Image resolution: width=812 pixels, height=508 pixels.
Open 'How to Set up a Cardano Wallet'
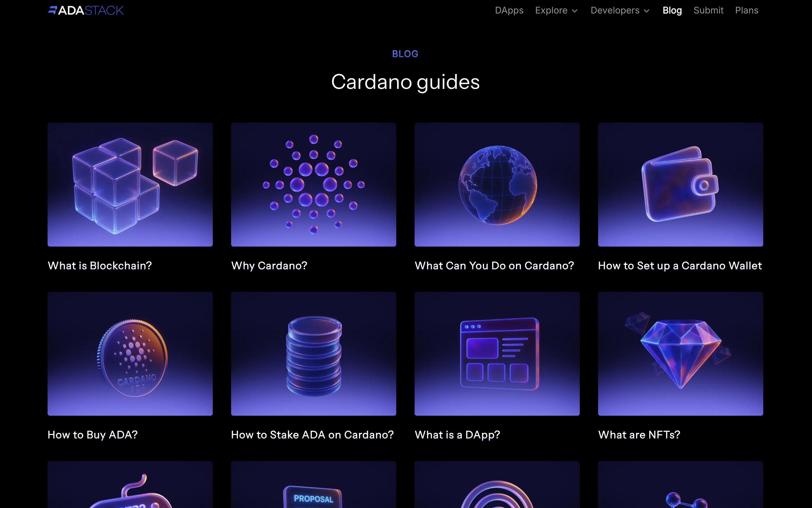(680, 266)
